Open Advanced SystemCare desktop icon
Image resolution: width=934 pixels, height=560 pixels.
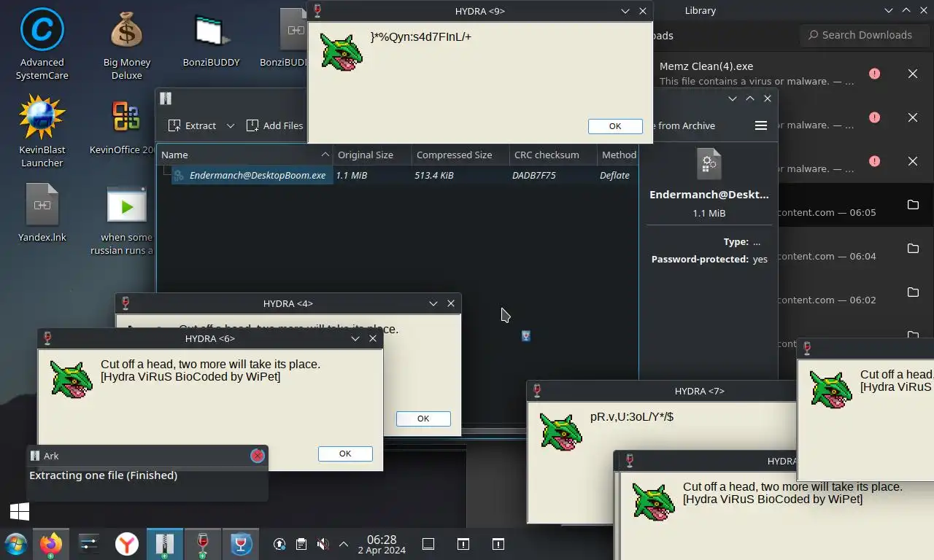coord(42,44)
